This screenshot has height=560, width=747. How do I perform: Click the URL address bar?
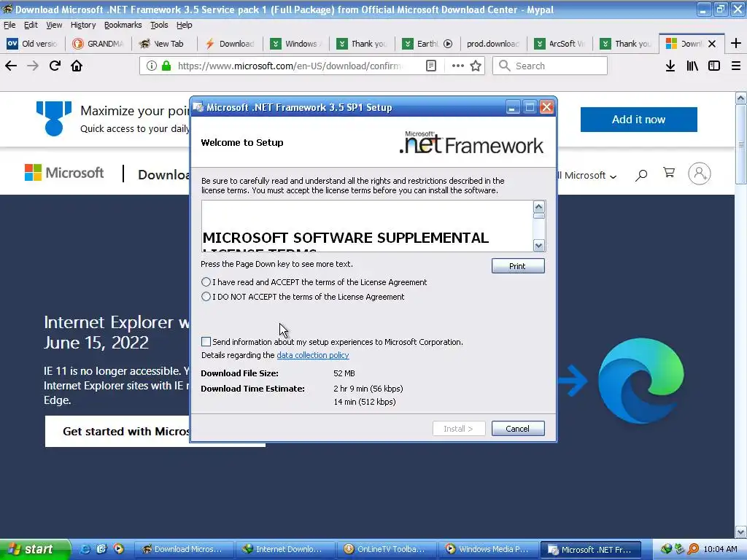[x=290, y=66]
